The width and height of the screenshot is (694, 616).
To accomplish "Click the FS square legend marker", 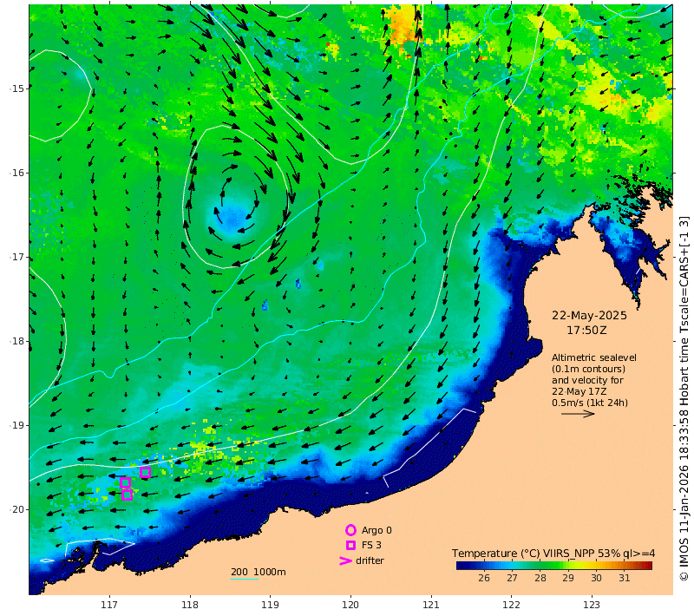I will (351, 545).
